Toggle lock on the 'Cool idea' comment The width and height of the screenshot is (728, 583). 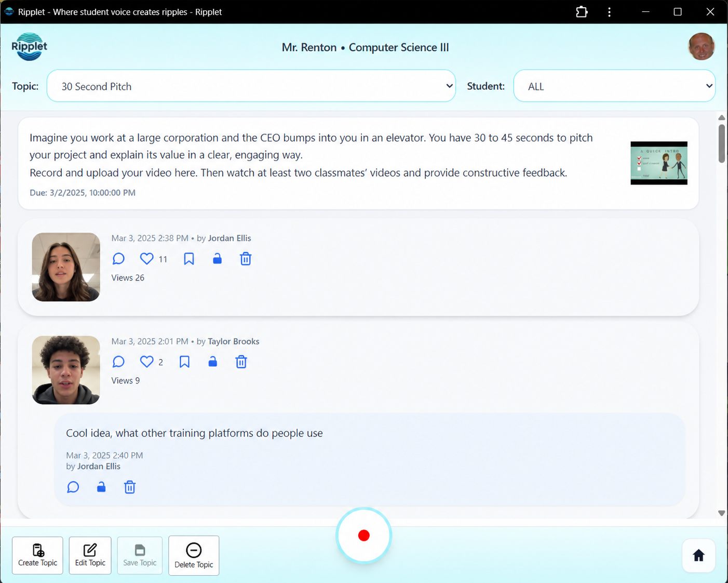101,487
